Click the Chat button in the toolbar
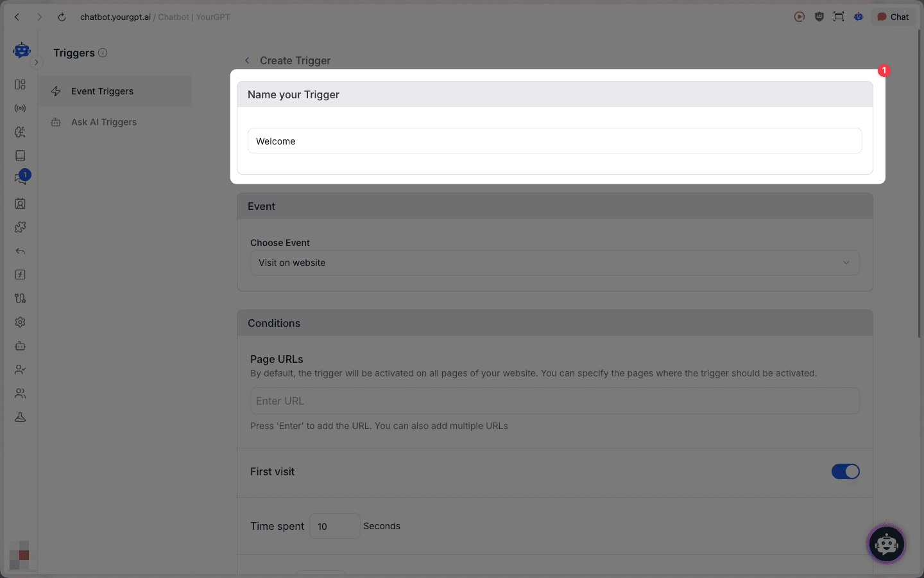This screenshot has height=578, width=924. (x=893, y=17)
